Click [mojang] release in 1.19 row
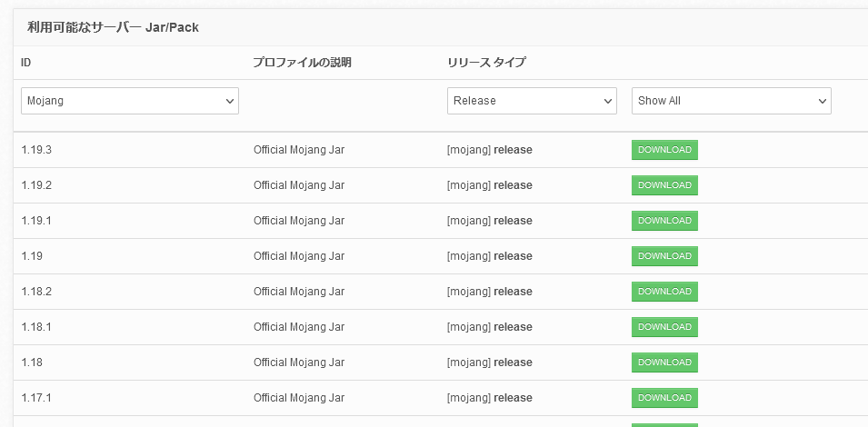This screenshot has width=868, height=427. point(489,256)
